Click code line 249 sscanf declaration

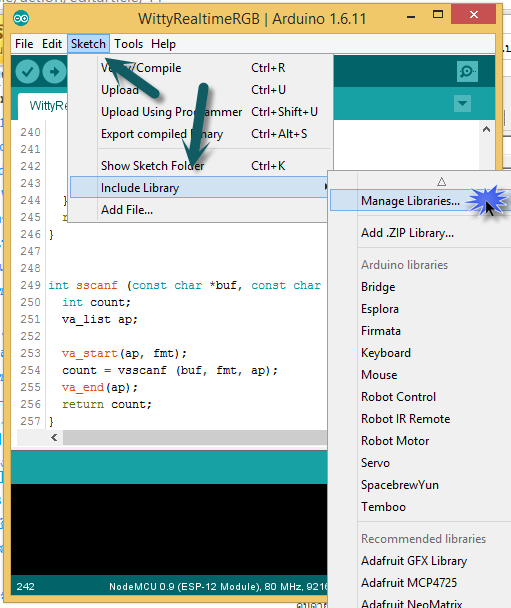click(x=185, y=285)
